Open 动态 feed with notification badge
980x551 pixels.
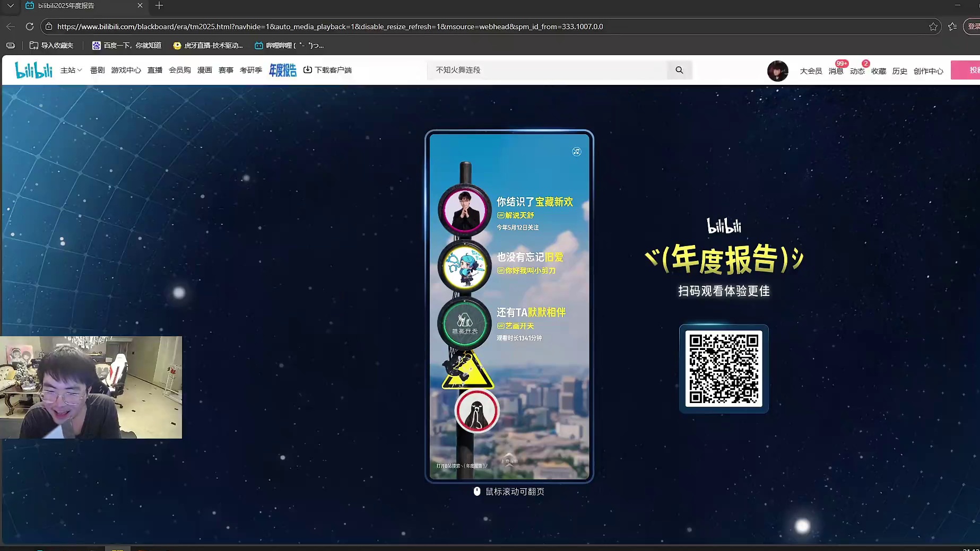[x=857, y=71]
